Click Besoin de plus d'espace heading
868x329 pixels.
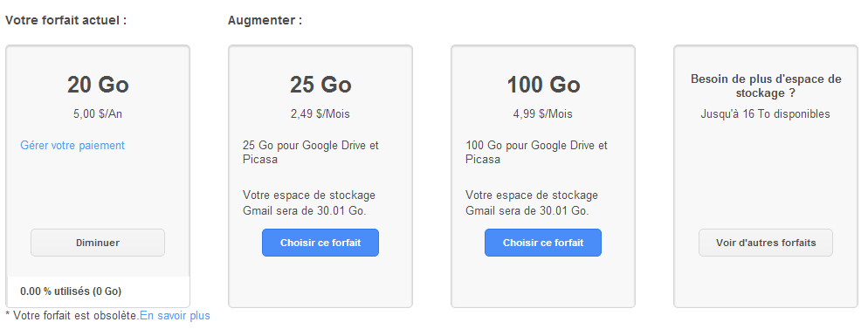766,86
